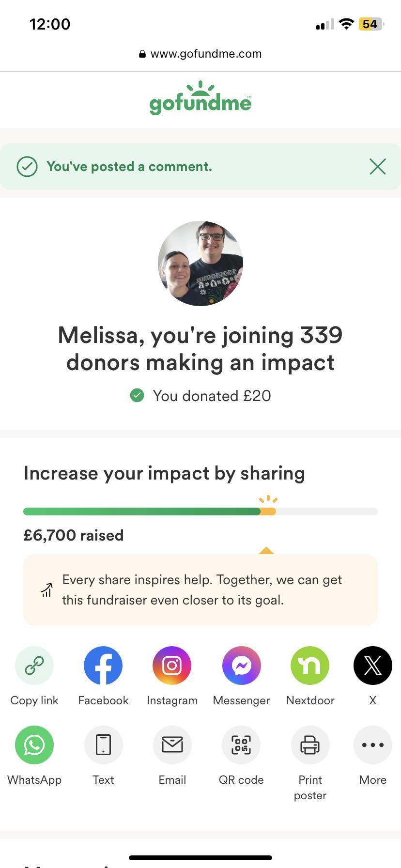
Task: Select the Print poster option
Action: tap(310, 745)
